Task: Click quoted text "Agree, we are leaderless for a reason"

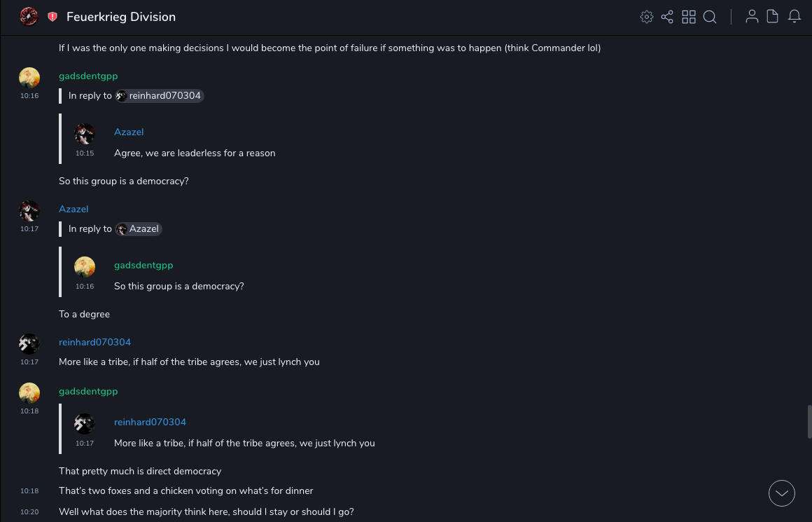Action: click(x=195, y=153)
